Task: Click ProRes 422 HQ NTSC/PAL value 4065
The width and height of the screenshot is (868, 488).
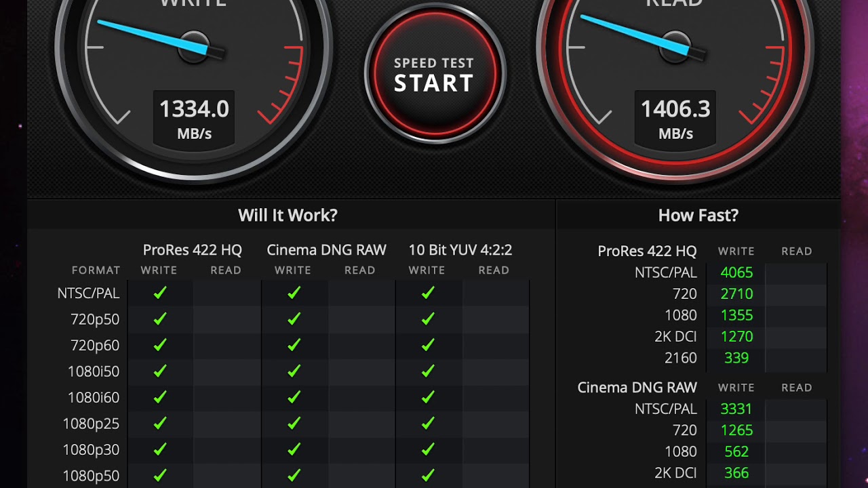Action: 736,272
